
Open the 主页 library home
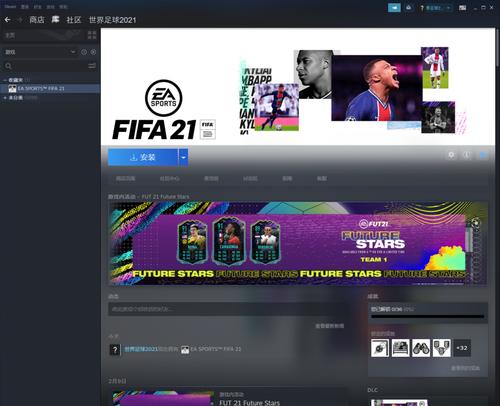[x=10, y=35]
